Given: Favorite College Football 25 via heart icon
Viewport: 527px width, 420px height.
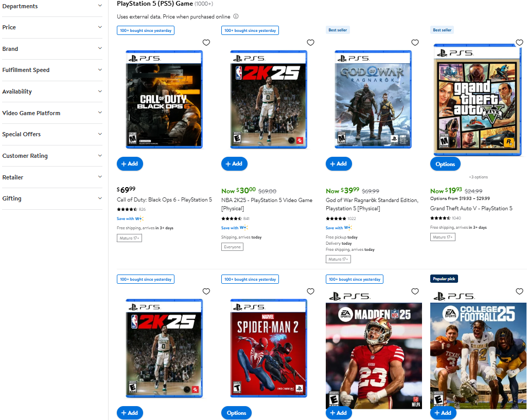Looking at the screenshot, I should pyautogui.click(x=519, y=291).
